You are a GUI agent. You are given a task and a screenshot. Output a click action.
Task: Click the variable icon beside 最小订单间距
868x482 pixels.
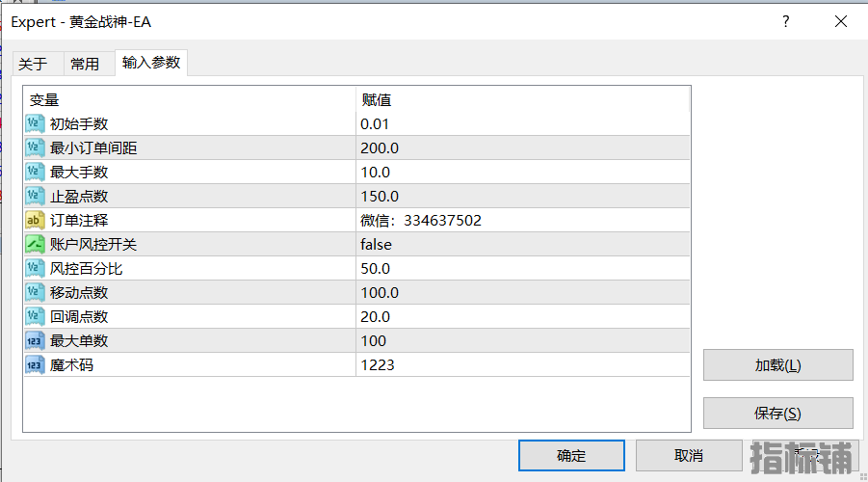point(35,147)
